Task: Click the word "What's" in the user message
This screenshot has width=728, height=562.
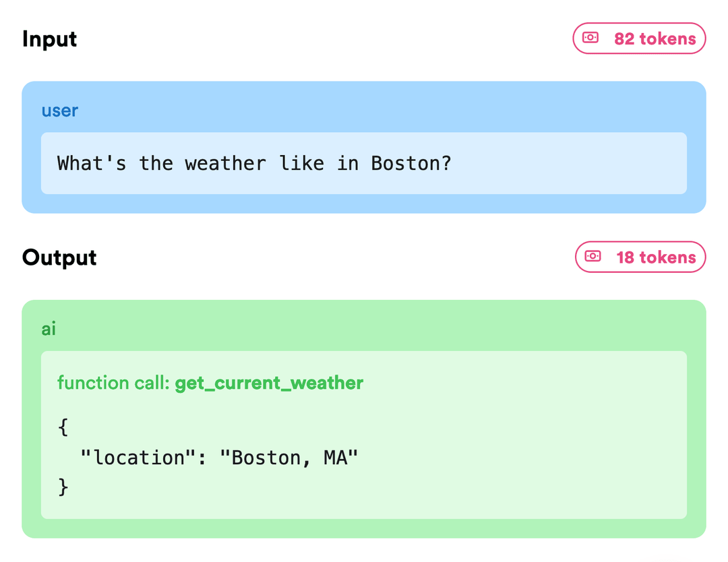Action: click(92, 163)
